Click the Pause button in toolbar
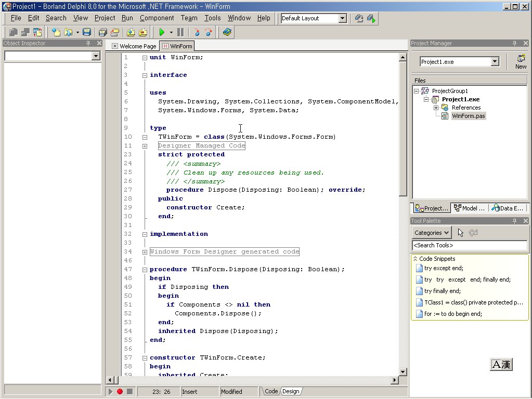The height and width of the screenshot is (399, 532). tap(180, 32)
